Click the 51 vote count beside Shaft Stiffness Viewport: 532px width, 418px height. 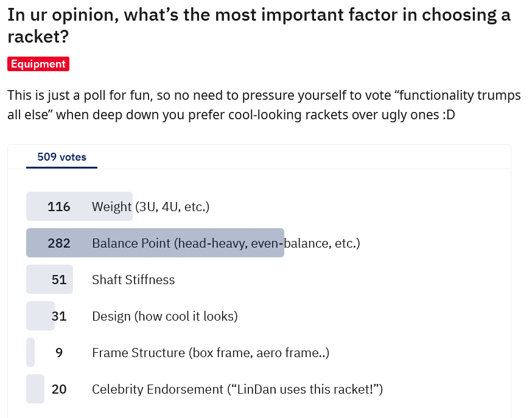coord(59,280)
